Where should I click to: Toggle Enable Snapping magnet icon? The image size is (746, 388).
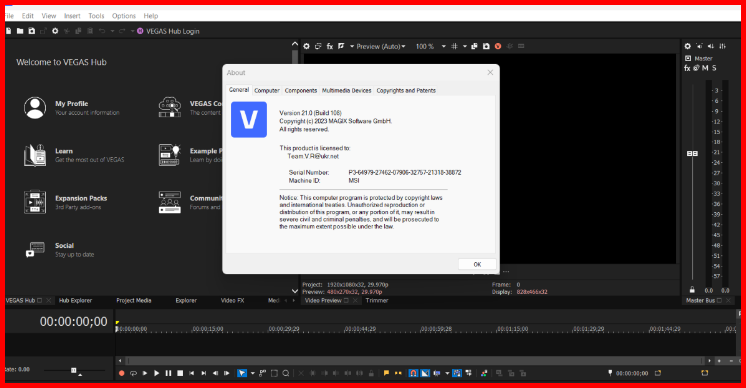point(413,373)
